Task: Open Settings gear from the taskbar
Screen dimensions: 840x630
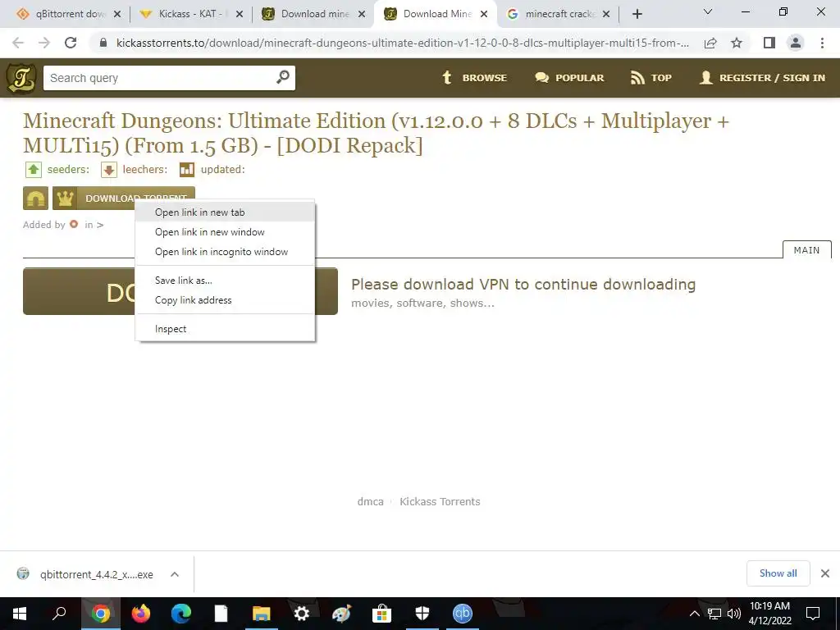Action: pyautogui.click(x=302, y=614)
